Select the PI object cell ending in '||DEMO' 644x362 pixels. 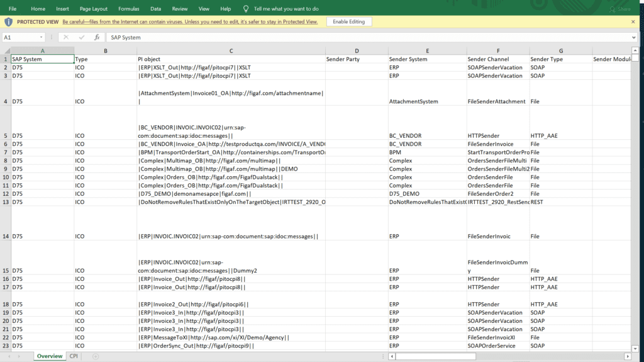tap(231, 169)
